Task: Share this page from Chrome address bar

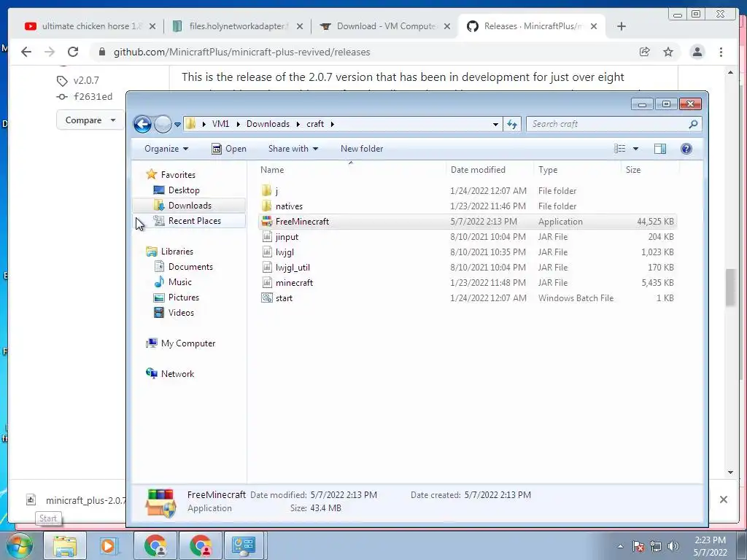Action: tap(645, 52)
